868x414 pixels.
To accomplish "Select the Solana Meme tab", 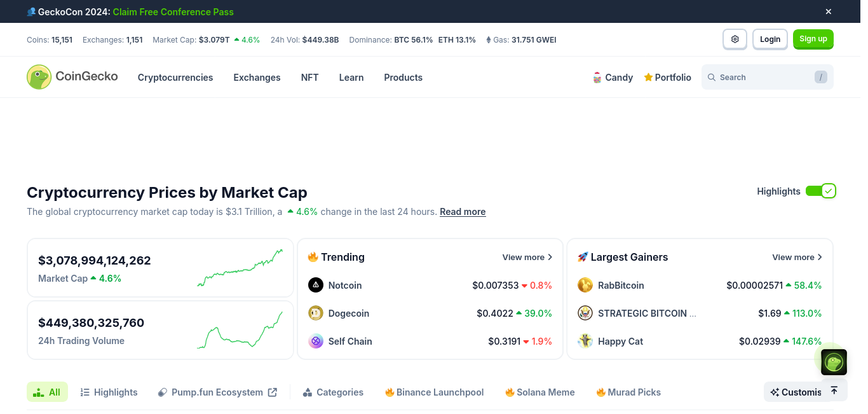I will tap(539, 392).
